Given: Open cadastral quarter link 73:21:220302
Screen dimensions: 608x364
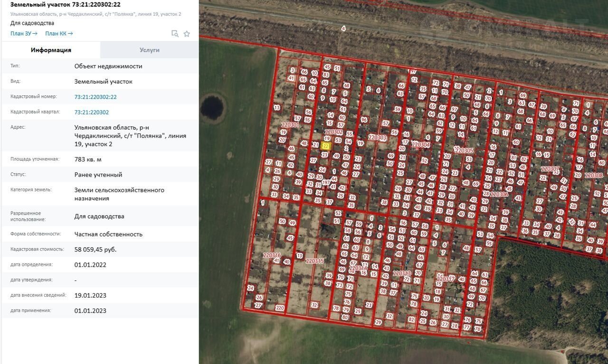Looking at the screenshot, I should pos(92,112).
